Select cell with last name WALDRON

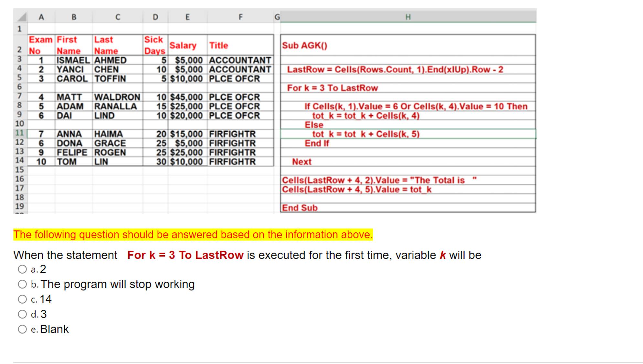click(x=117, y=97)
